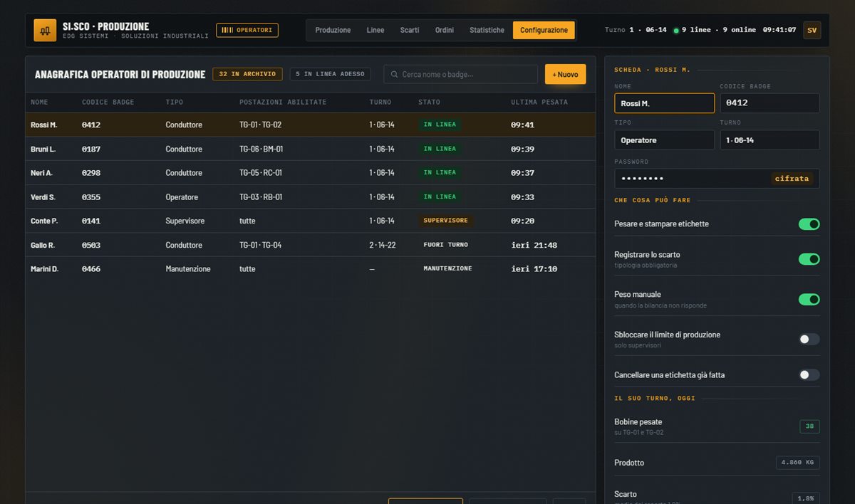Click the Nome field containing Rossi M.
This screenshot has height=504, width=855.
[x=664, y=103]
